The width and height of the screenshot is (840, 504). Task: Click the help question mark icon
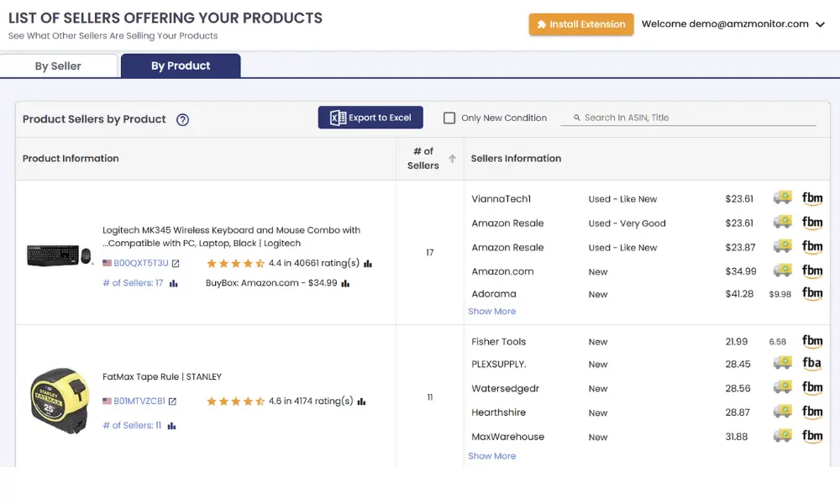pyautogui.click(x=182, y=119)
